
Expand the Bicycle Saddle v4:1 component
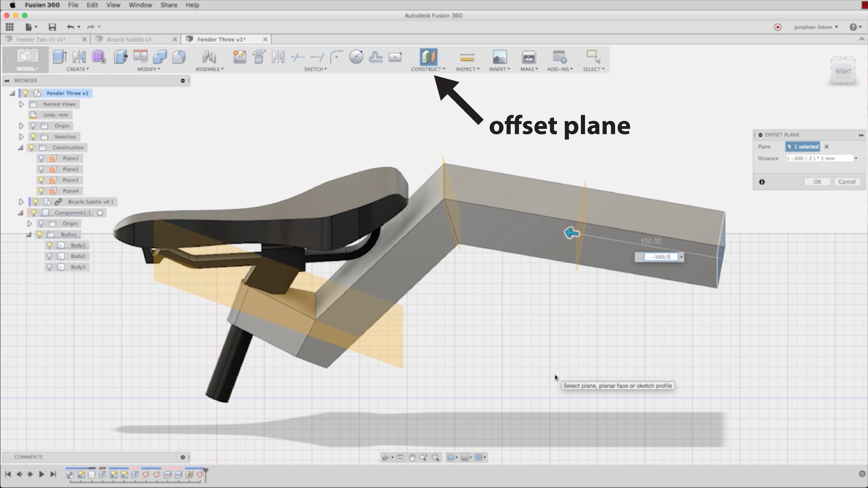[x=21, y=202]
